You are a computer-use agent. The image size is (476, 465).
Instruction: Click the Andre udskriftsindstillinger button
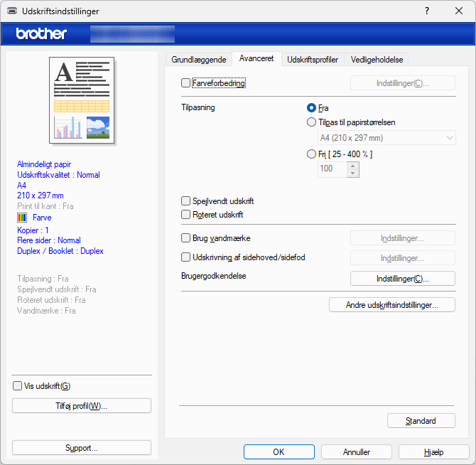391,305
